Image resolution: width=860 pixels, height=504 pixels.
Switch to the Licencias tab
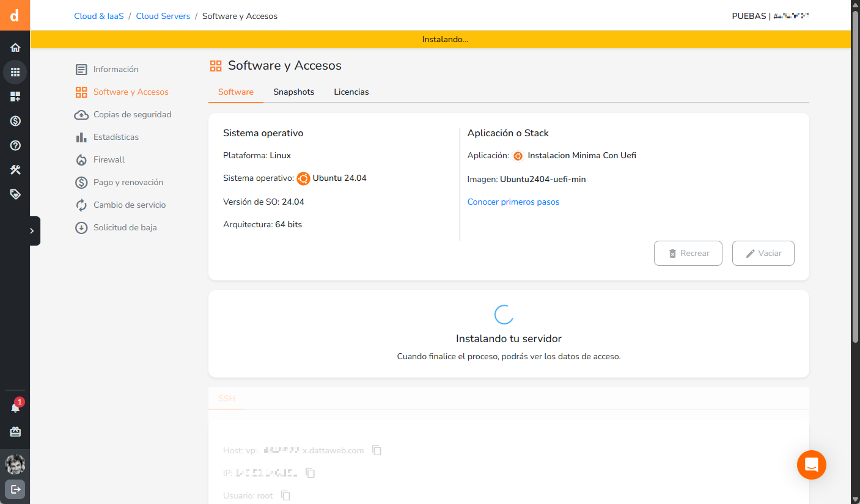pyautogui.click(x=351, y=92)
